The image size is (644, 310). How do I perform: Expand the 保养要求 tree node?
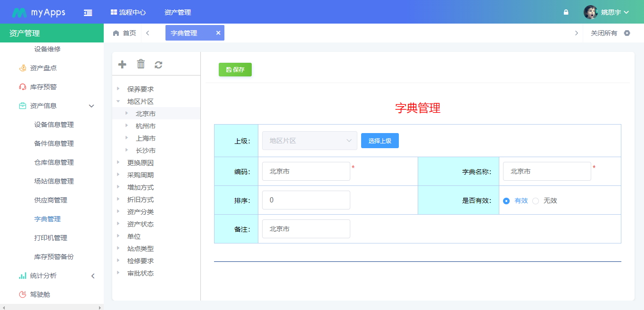[118, 89]
